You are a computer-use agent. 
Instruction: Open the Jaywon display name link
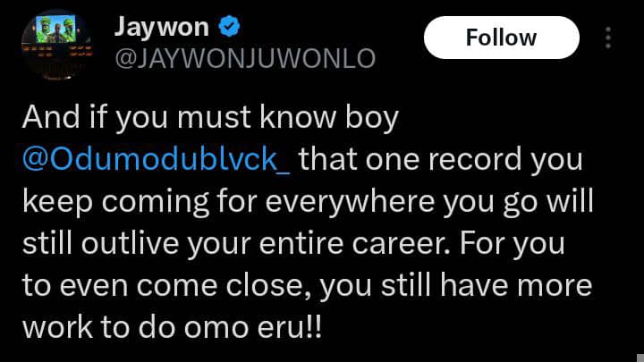pyautogui.click(x=162, y=28)
